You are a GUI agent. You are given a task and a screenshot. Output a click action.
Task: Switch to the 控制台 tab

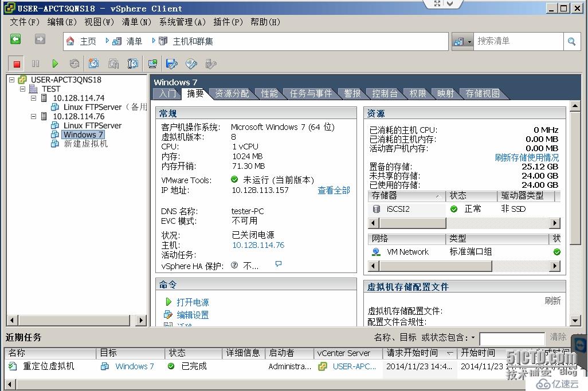tap(385, 94)
